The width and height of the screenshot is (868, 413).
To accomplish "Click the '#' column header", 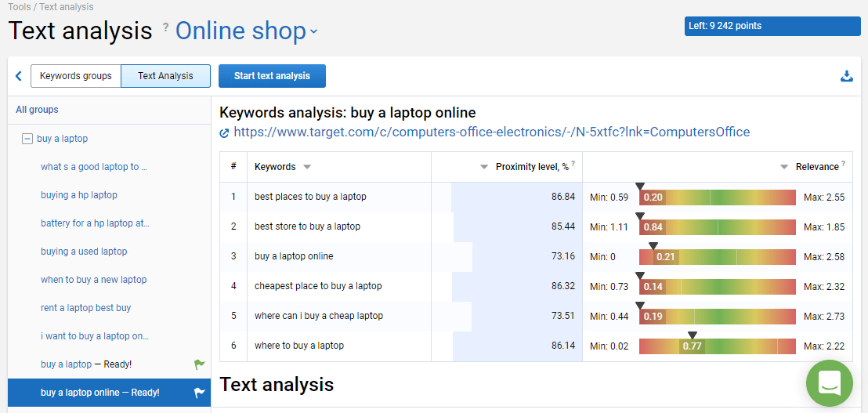I will point(233,167).
